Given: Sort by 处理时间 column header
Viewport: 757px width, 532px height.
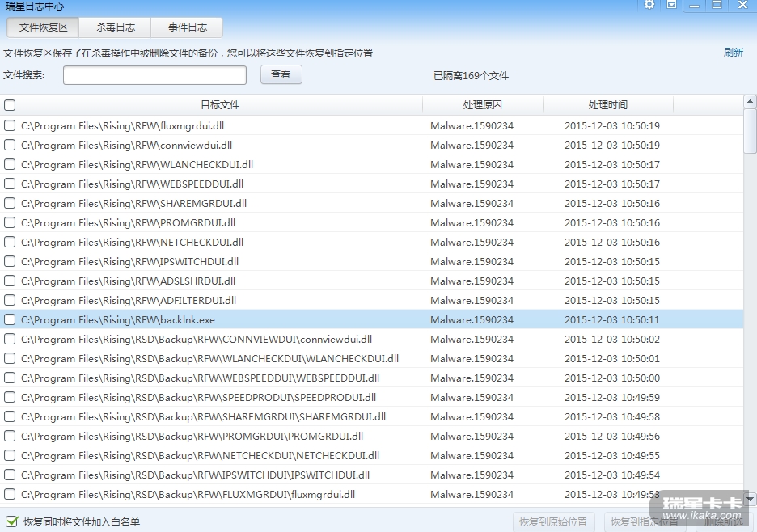Looking at the screenshot, I should 608,105.
